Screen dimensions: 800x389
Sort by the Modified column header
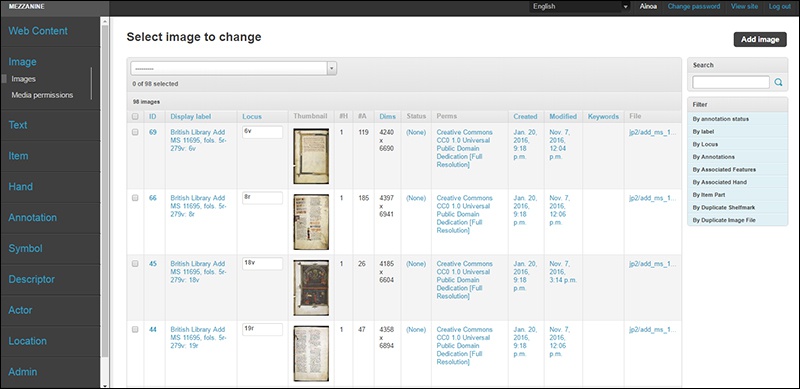563,116
